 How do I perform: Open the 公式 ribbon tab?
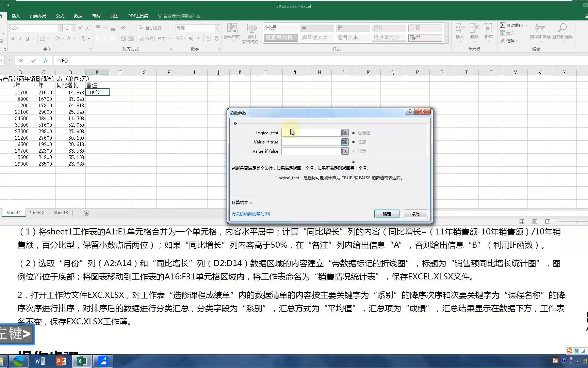click(60, 16)
